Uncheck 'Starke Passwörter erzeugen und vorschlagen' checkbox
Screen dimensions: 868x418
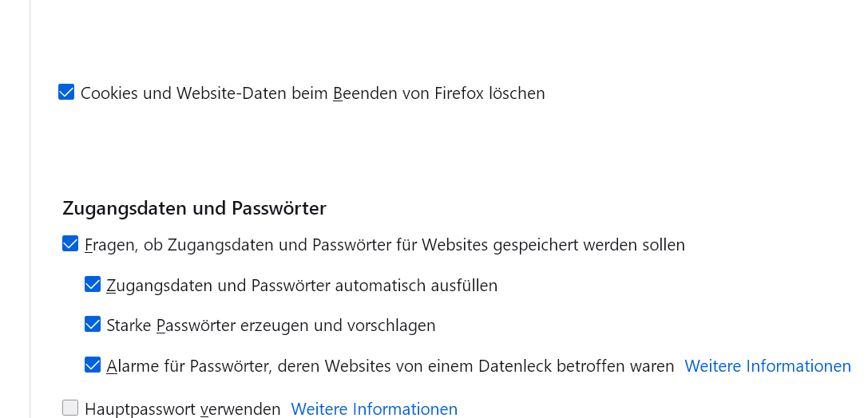tap(93, 325)
